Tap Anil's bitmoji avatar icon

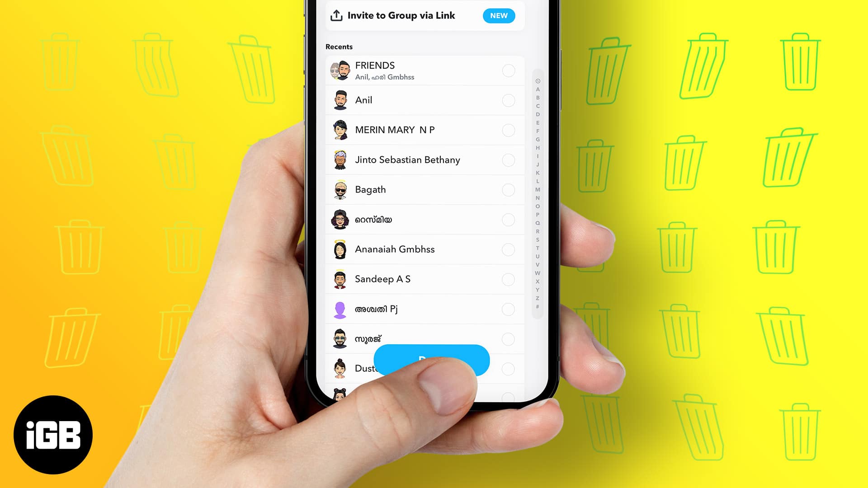click(x=340, y=99)
